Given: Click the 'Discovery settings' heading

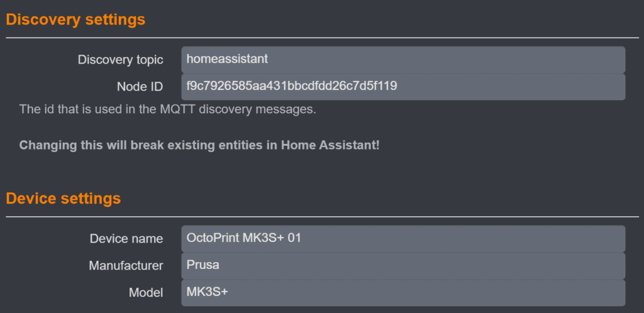Looking at the screenshot, I should pyautogui.click(x=75, y=19).
